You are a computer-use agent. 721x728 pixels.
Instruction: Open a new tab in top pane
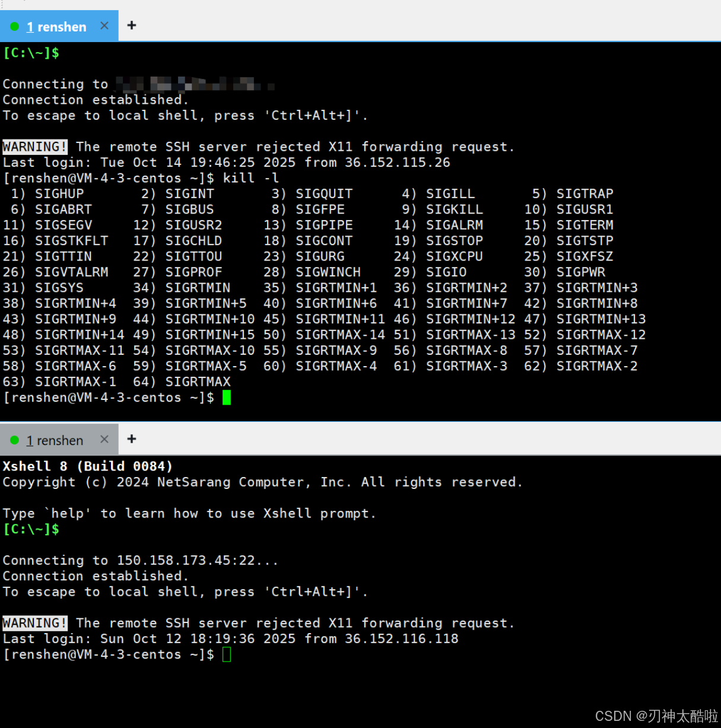click(132, 26)
